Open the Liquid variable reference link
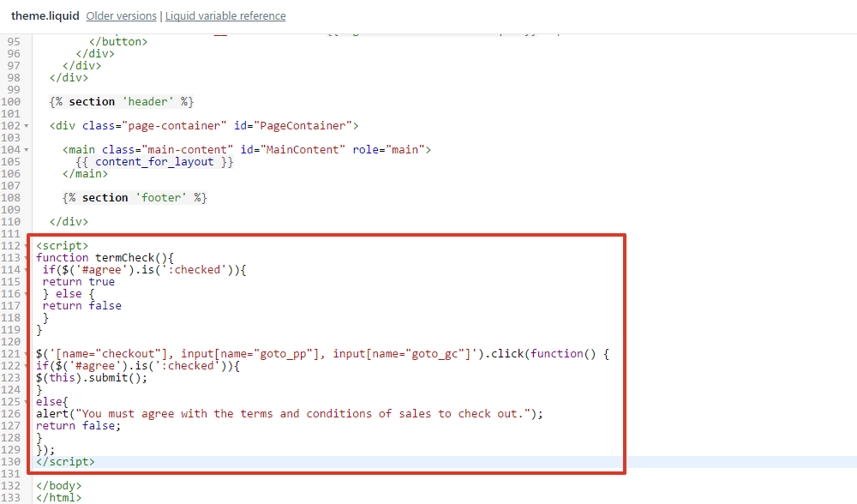 pos(225,15)
